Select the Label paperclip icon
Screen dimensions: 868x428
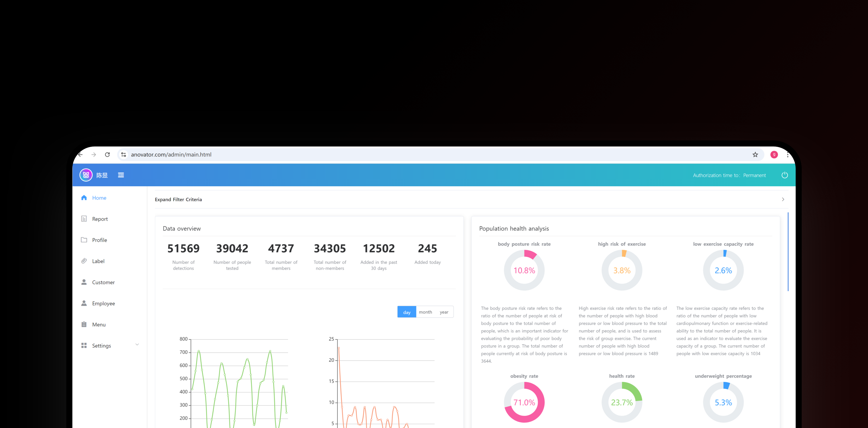tap(84, 261)
